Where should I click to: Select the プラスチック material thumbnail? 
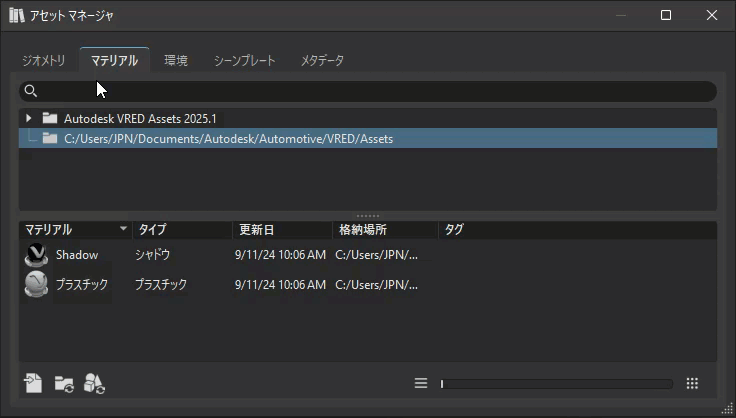pos(36,284)
